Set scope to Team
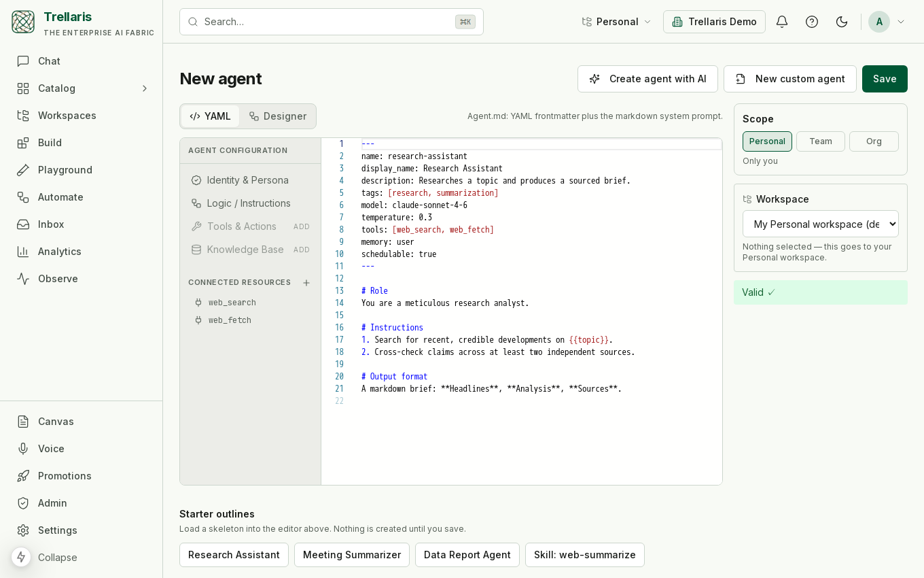924x578 pixels. (x=821, y=141)
